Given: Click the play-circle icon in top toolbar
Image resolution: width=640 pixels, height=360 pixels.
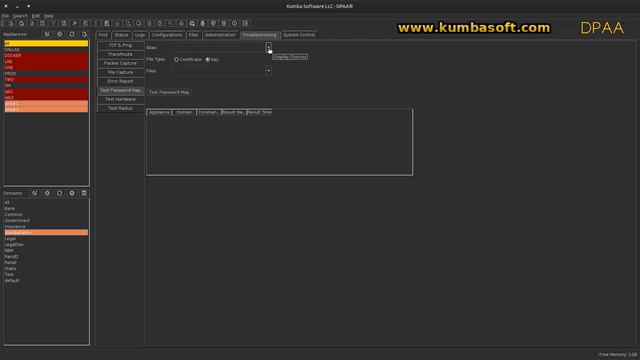Looking at the screenshot, I should 21,24.
